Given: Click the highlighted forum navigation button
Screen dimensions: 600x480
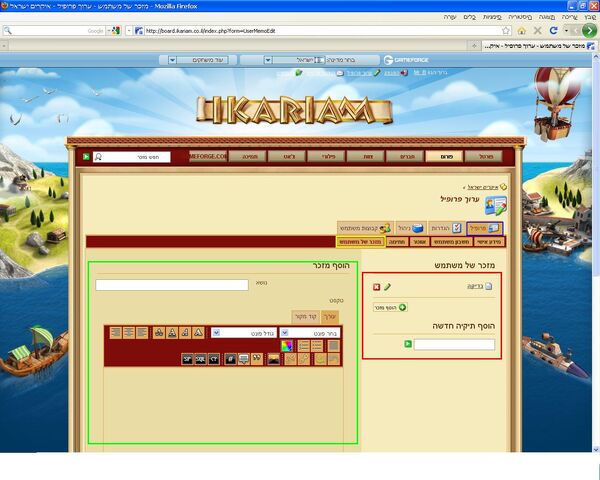Looking at the screenshot, I should pyautogui.click(x=444, y=157).
